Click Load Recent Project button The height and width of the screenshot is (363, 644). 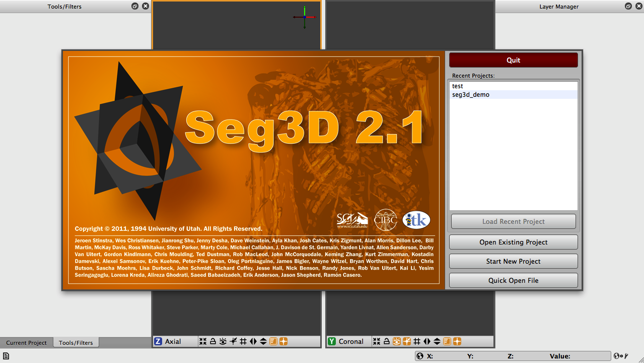coord(514,221)
